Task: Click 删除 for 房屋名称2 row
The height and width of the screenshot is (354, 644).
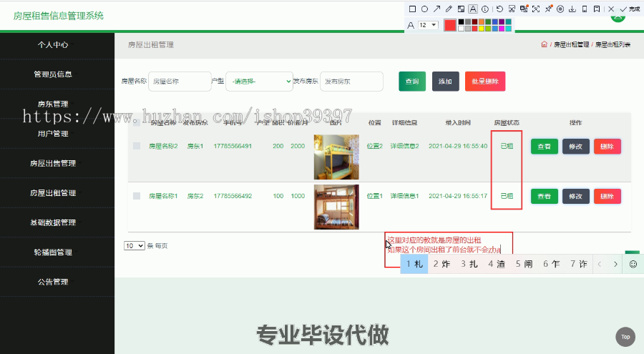Action: click(x=607, y=146)
